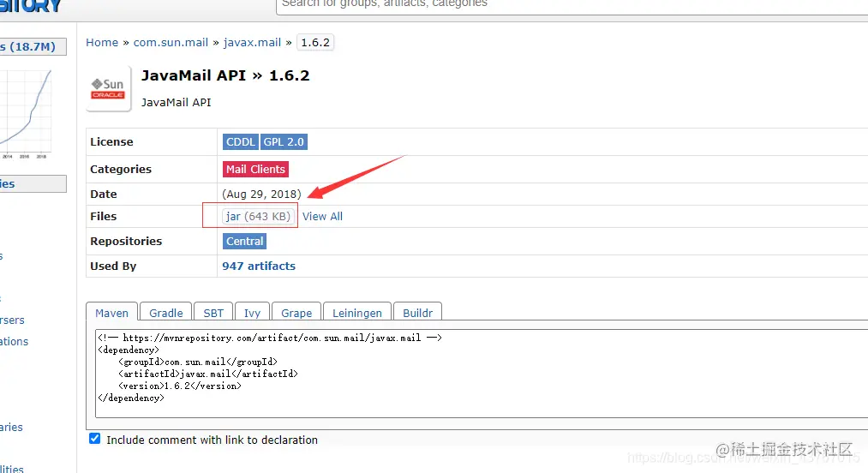Viewport: 868px width, 473px height.
Task: Switch to the Buildr tab
Action: [x=417, y=312]
